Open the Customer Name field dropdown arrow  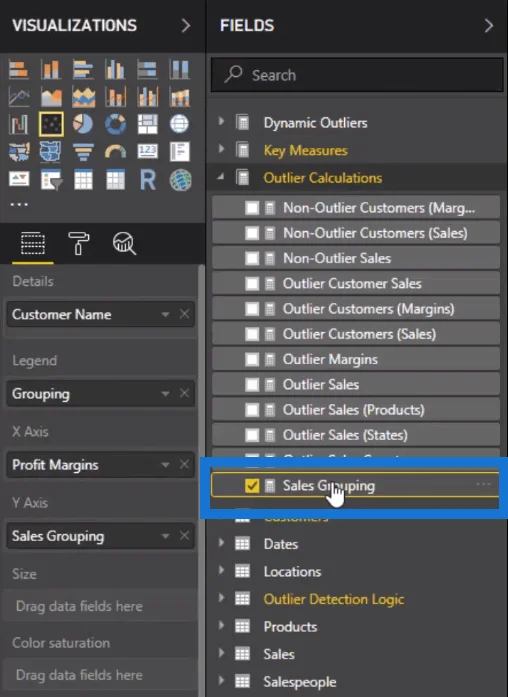point(165,314)
